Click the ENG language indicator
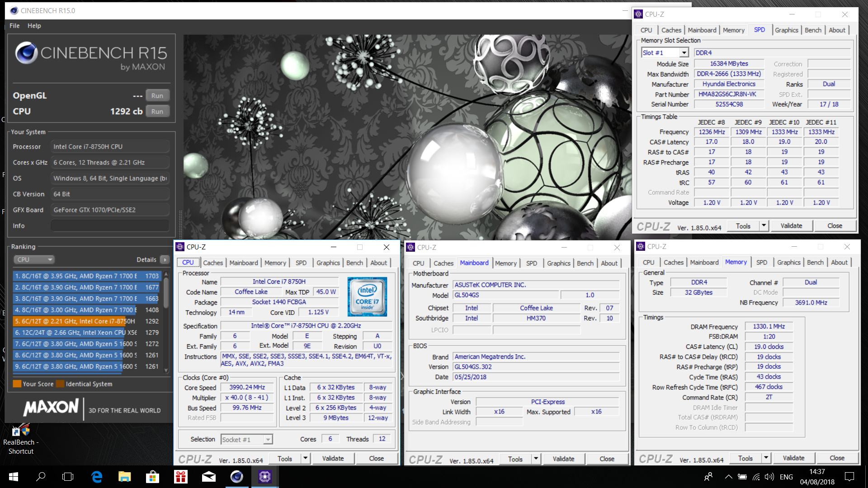868x488 pixels. pos(786,477)
